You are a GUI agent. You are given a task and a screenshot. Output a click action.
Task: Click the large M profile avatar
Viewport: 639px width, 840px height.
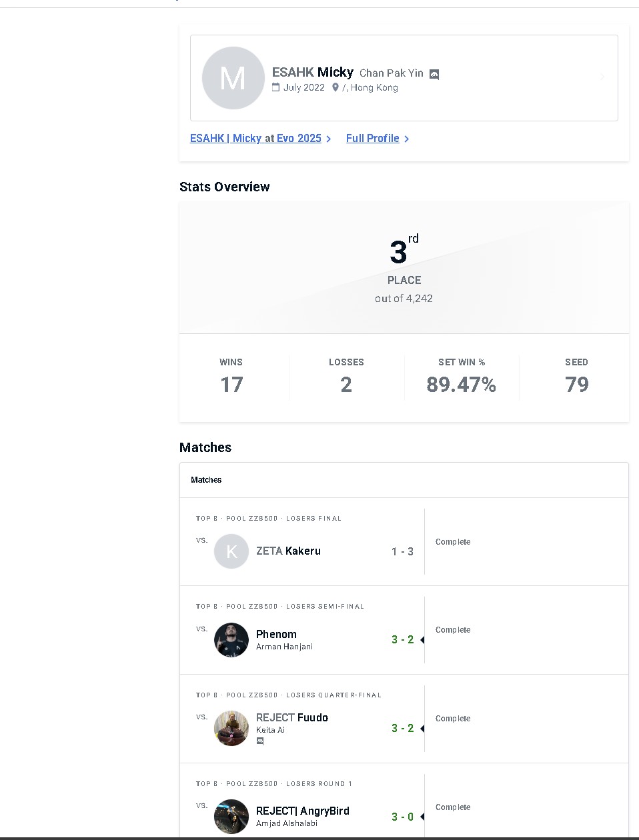(233, 78)
